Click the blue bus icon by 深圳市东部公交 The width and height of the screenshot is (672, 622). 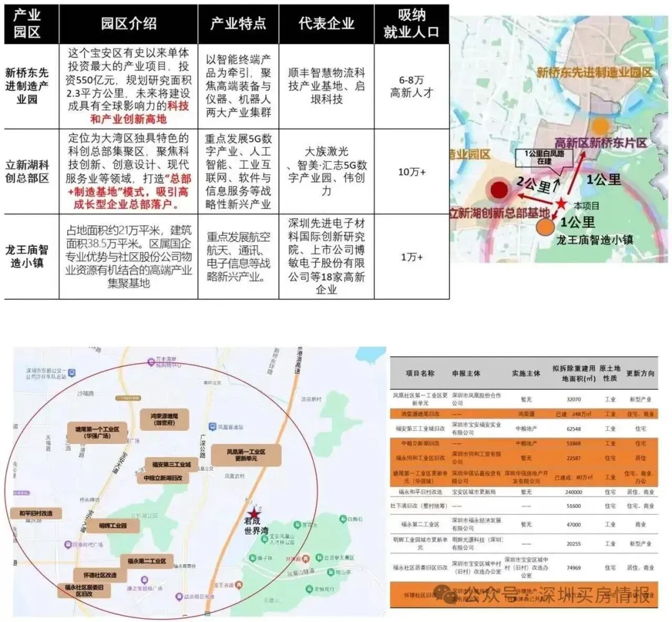72,373
